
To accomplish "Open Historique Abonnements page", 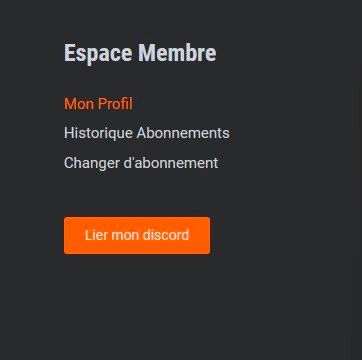I will pos(147,133).
